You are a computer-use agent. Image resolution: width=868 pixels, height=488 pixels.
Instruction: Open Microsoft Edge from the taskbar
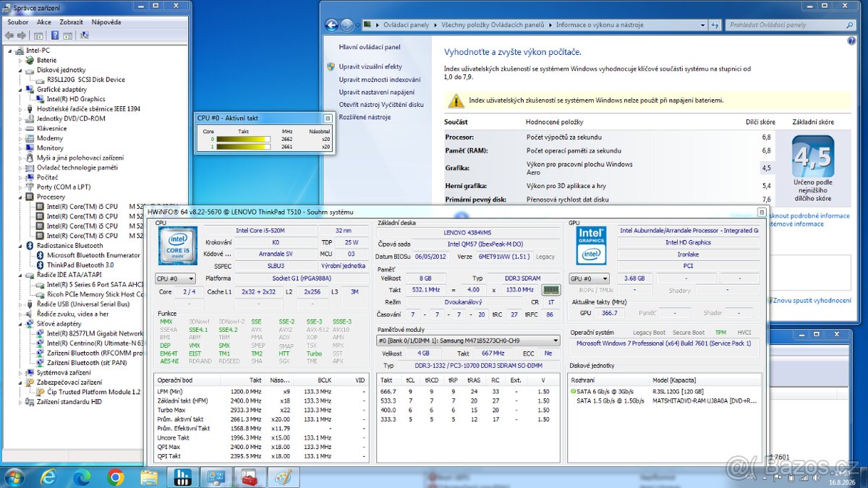click(x=82, y=477)
